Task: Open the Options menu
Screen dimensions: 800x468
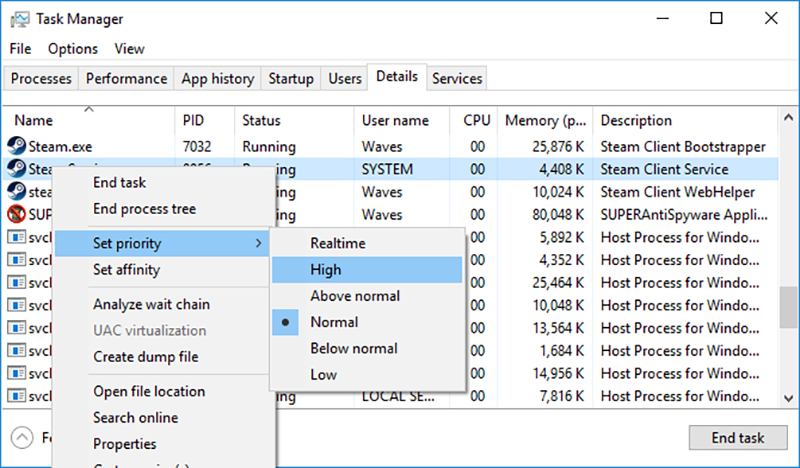Action: click(x=73, y=48)
